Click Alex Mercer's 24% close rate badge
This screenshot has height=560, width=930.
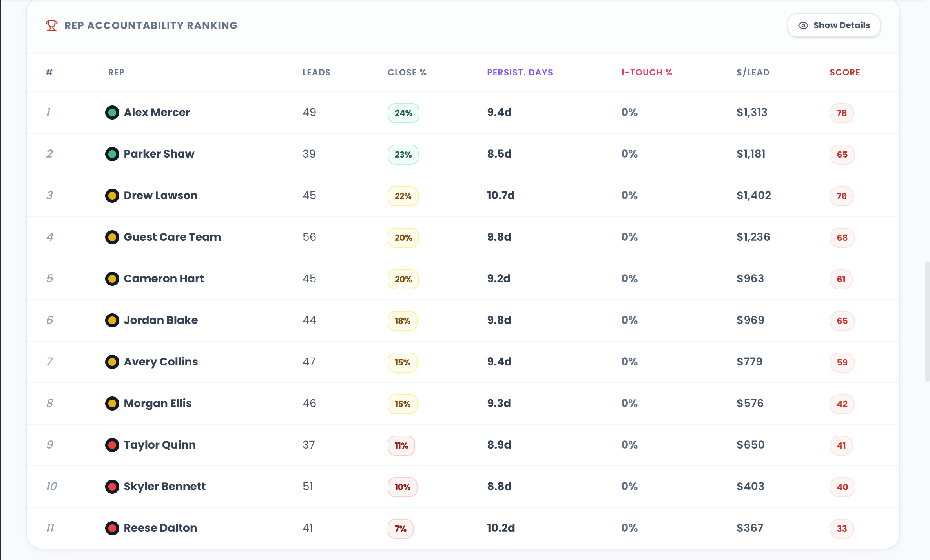pyautogui.click(x=403, y=113)
